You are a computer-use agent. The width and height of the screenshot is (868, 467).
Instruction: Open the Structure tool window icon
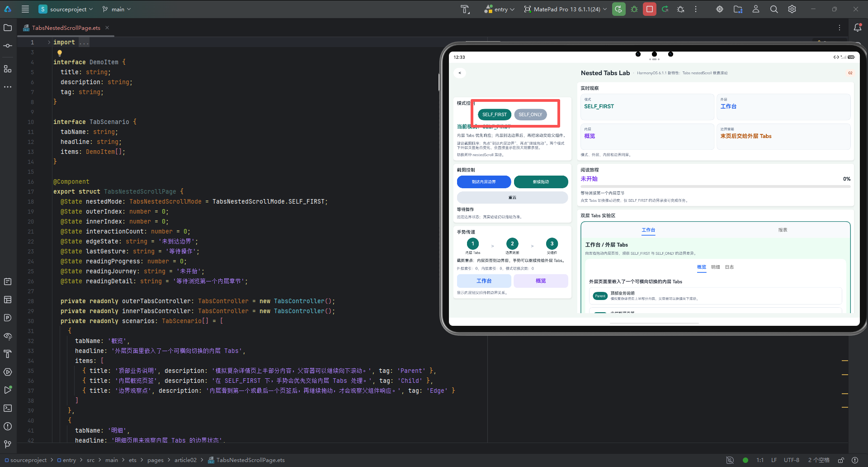[x=8, y=69]
